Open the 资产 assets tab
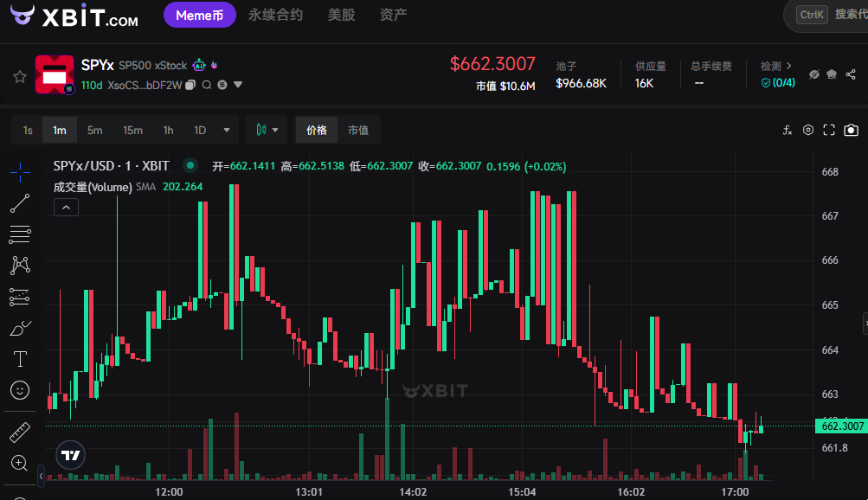868x500 pixels. [x=394, y=15]
